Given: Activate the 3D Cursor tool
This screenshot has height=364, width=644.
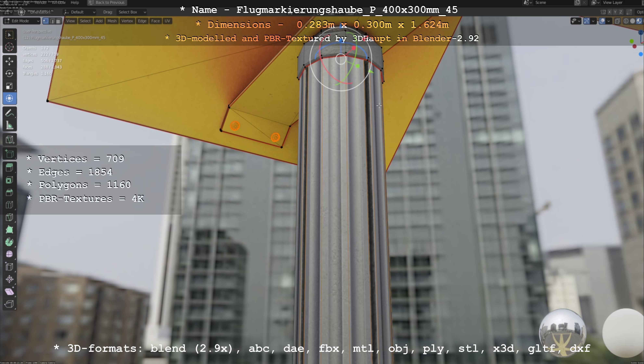Looking at the screenshot, I should tap(9, 47).
